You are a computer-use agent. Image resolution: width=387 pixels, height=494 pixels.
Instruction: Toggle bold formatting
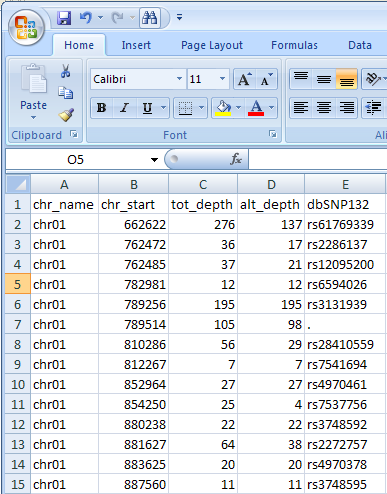101,108
